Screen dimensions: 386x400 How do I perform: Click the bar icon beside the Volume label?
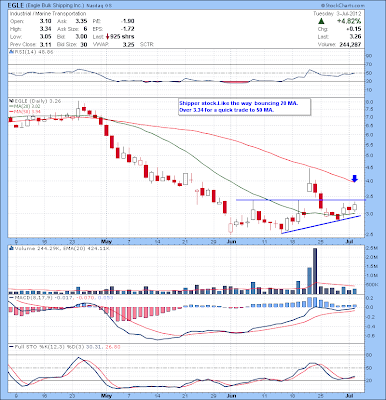pyautogui.click(x=11, y=248)
